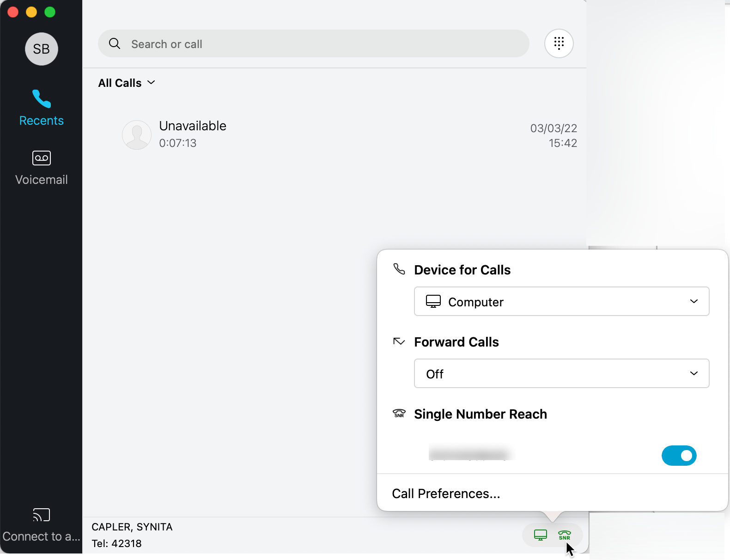Disable the Single Number Reach toggle

coord(679,456)
